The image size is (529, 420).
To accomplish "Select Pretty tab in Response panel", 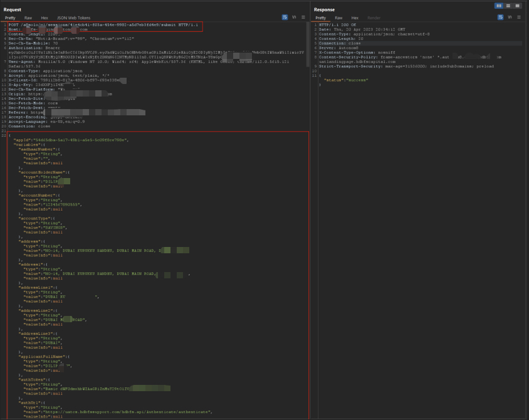I will pyautogui.click(x=320, y=18).
